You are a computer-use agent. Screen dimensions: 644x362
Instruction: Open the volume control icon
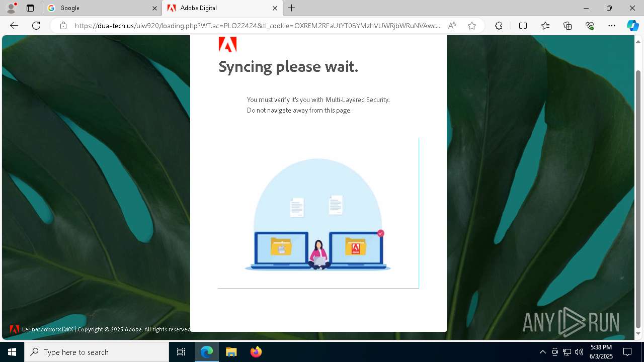coord(579,352)
